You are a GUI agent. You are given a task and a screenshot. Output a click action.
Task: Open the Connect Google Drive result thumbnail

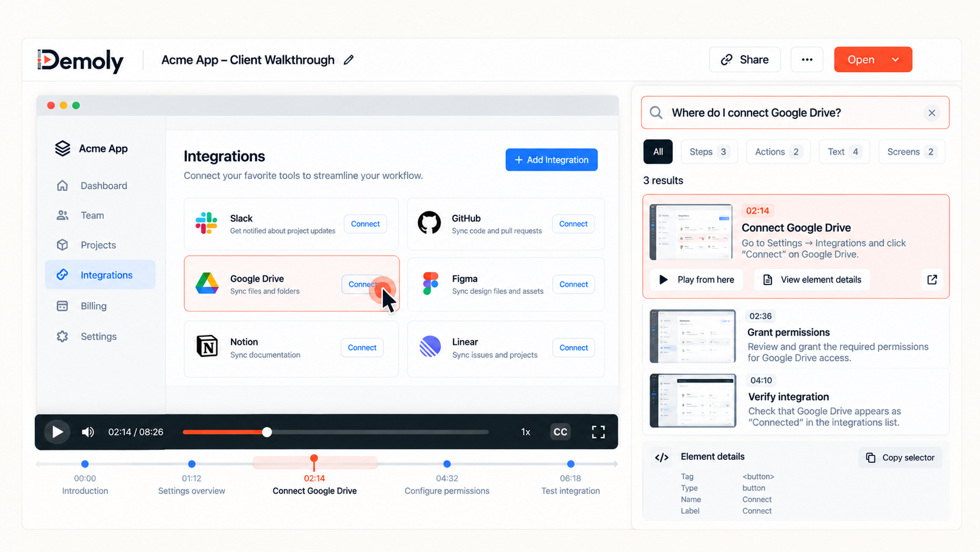(691, 232)
